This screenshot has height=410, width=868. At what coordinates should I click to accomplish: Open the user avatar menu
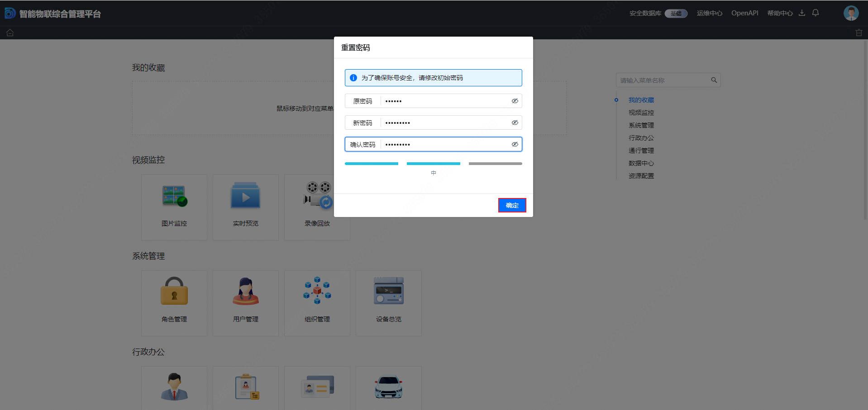pyautogui.click(x=851, y=13)
